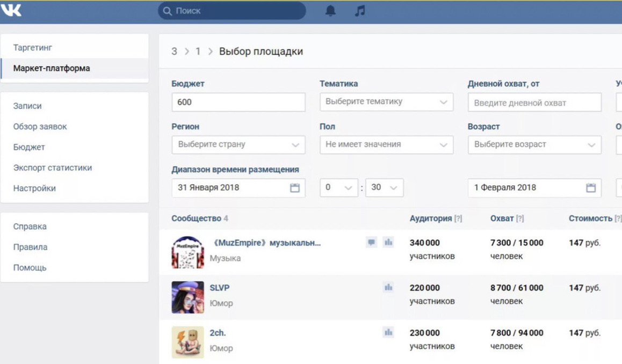622x364 pixels.
Task: Click the Дневной охват input field
Action: (x=534, y=103)
